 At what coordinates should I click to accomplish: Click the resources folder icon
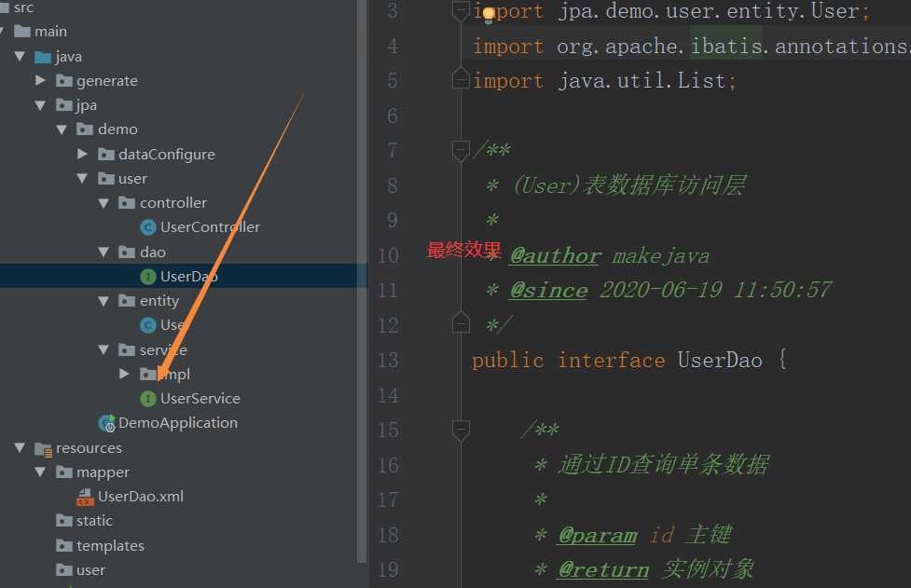43,449
